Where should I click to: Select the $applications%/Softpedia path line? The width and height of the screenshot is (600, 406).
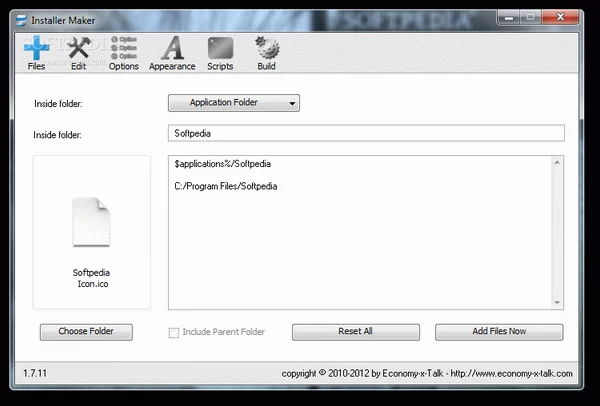[223, 164]
